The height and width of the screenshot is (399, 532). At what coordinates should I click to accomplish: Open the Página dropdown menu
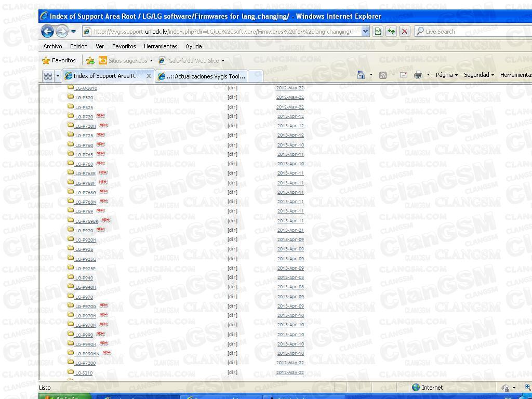click(446, 75)
